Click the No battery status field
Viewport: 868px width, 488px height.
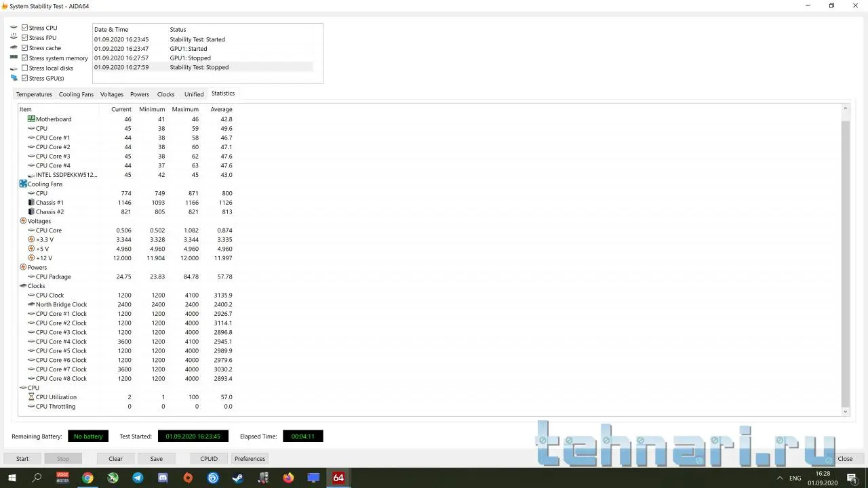88,436
